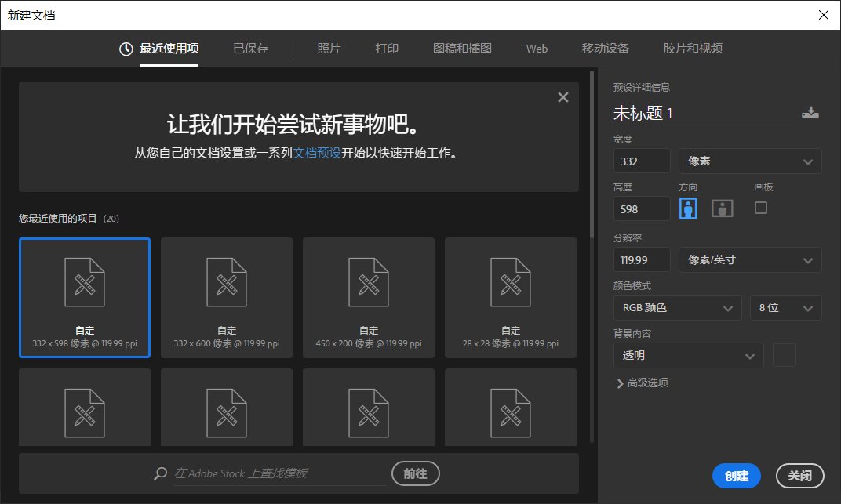This screenshot has height=504, width=841.
Task: Click the save preset icon beside document name
Action: click(810, 114)
